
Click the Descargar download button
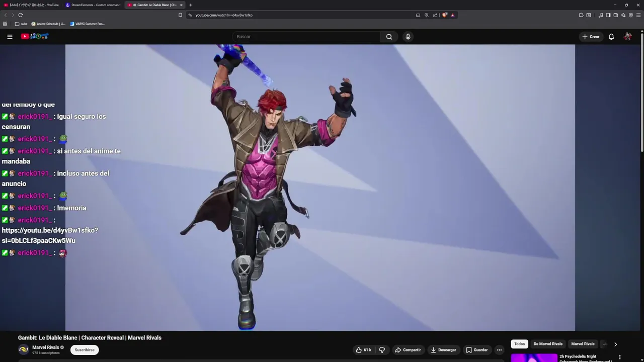click(x=443, y=350)
